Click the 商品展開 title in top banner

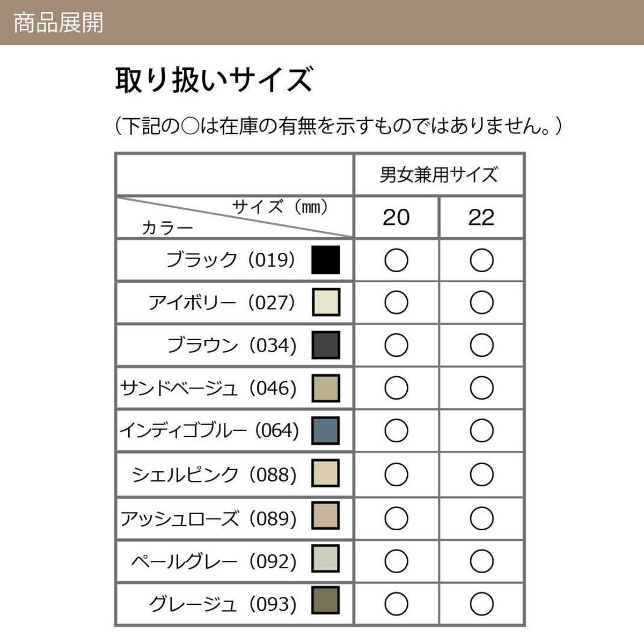click(58, 23)
